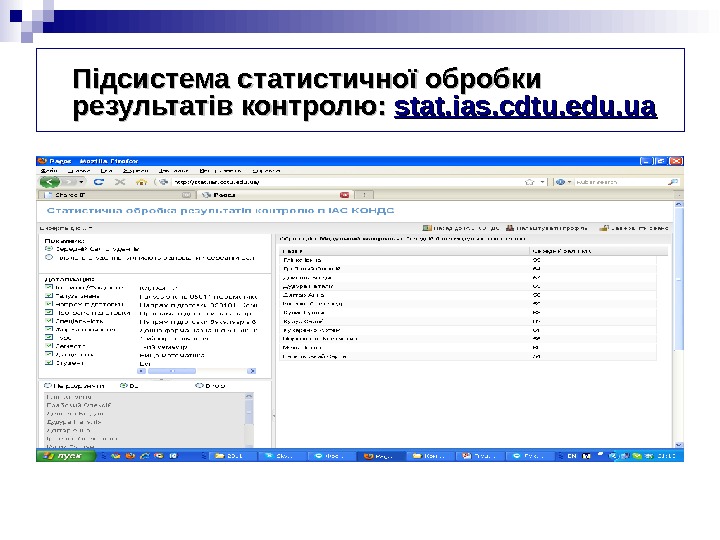This screenshot has height=540, width=720.
Task: Click Firefox green Back arrow button
Action: click(50, 182)
